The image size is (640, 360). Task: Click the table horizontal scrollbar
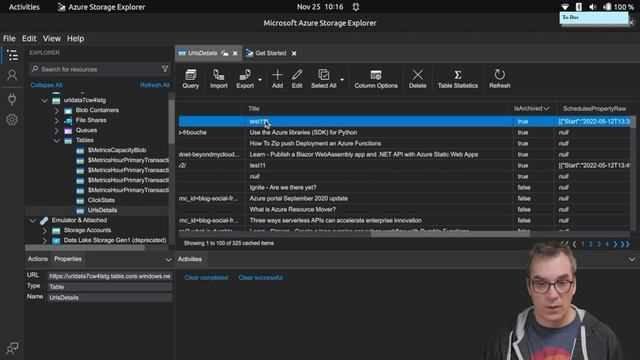(450, 234)
